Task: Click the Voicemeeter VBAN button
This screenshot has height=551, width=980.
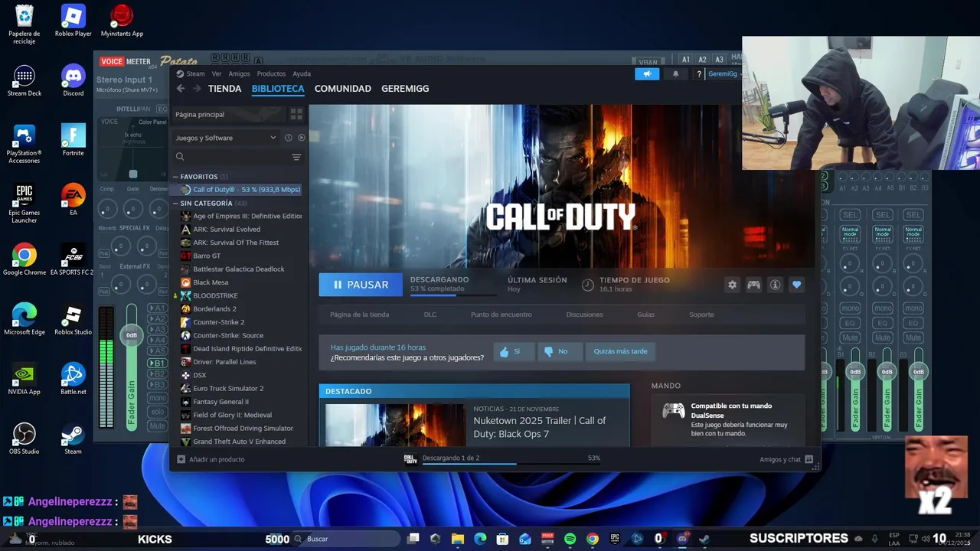Action: (648, 62)
